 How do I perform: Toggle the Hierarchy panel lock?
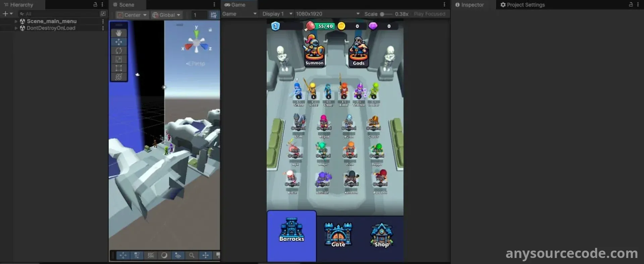pyautogui.click(x=95, y=5)
